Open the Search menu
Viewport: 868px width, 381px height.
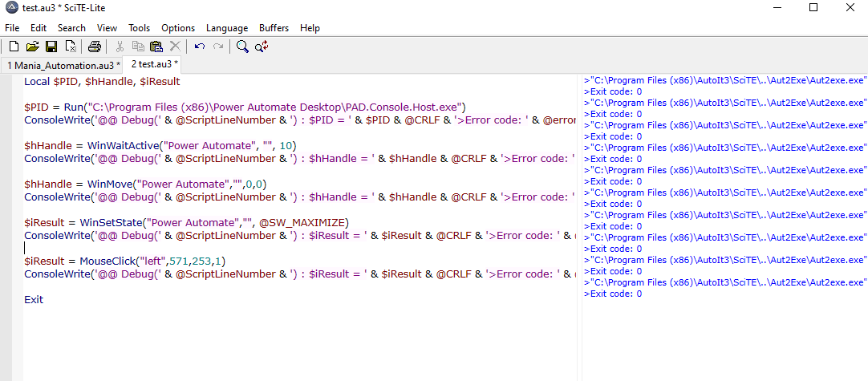pos(71,28)
